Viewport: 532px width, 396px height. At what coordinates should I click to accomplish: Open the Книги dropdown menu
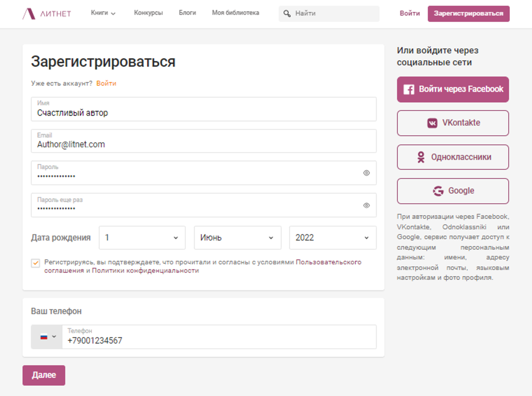[x=103, y=13]
